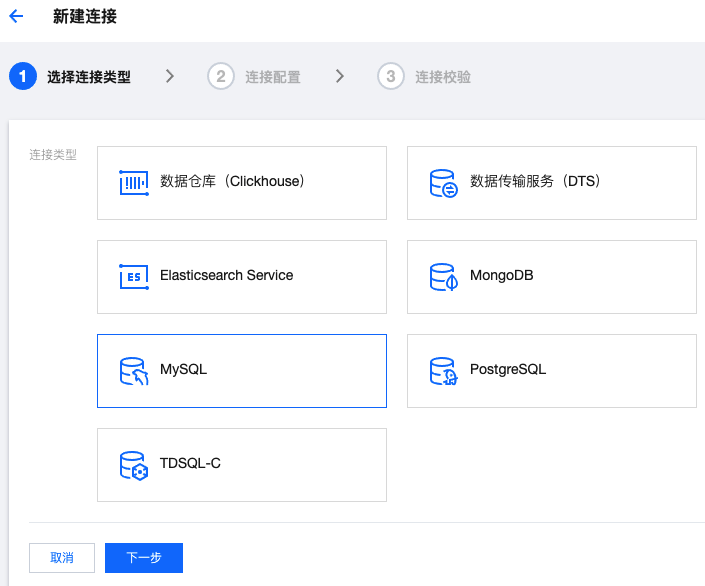Cancel with the 取消 button
Viewport: 705px width, 586px height.
pos(62,558)
